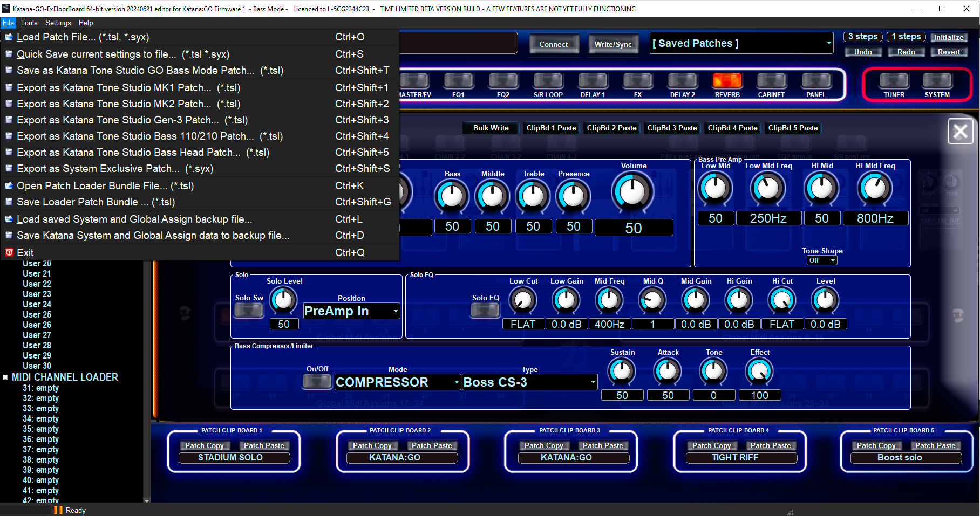Screen dimensions: 980x516
Task: Toggle the DELAY 2 effect button
Action: 682,81
